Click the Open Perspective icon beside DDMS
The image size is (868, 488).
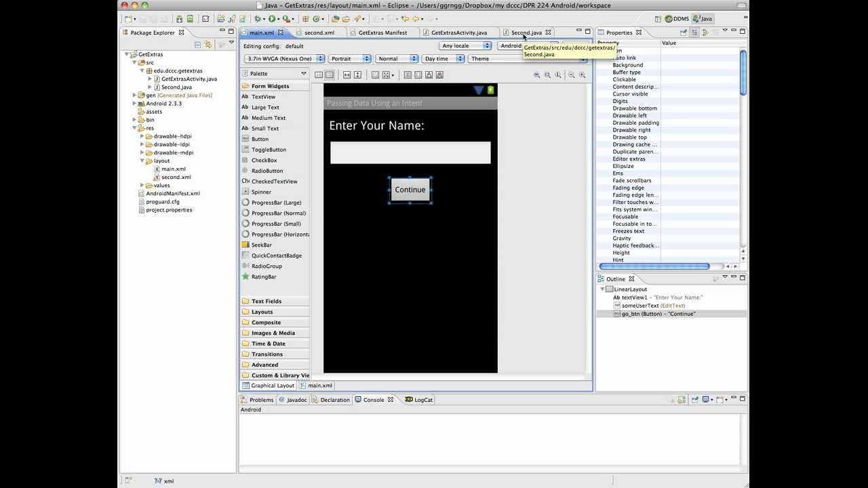(658, 19)
